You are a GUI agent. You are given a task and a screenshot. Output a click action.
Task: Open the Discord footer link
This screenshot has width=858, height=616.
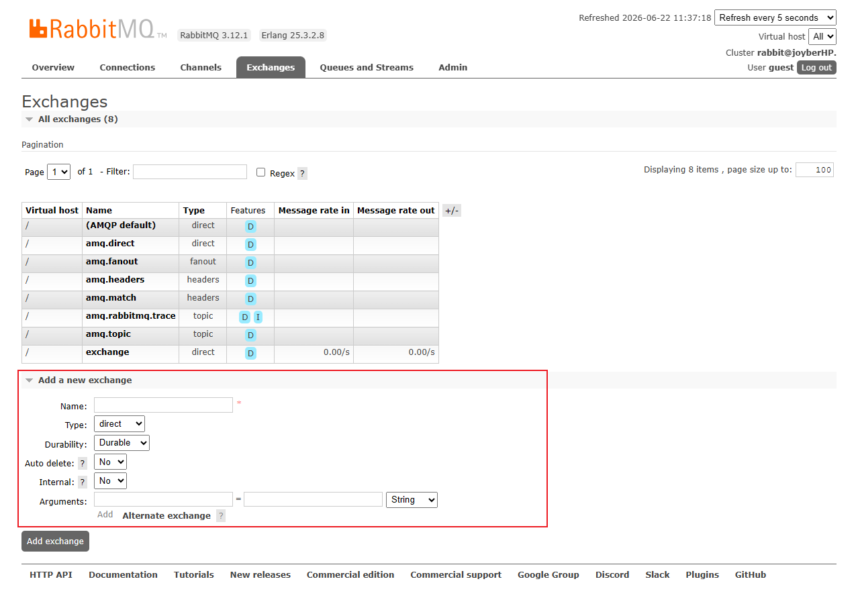612,574
